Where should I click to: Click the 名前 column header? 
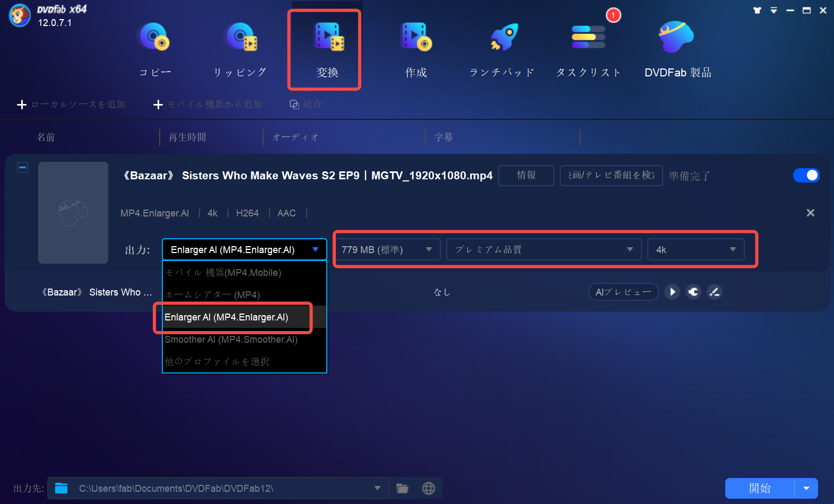click(46, 137)
